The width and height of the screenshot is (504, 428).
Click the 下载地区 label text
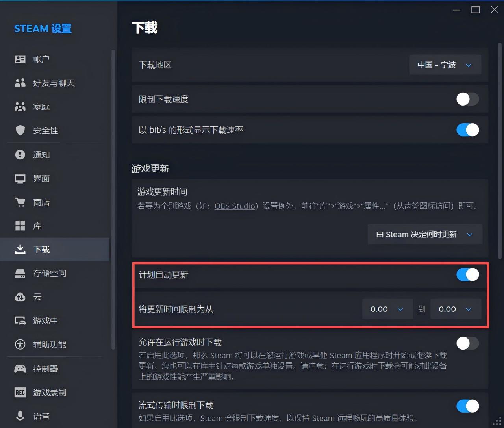coord(155,65)
